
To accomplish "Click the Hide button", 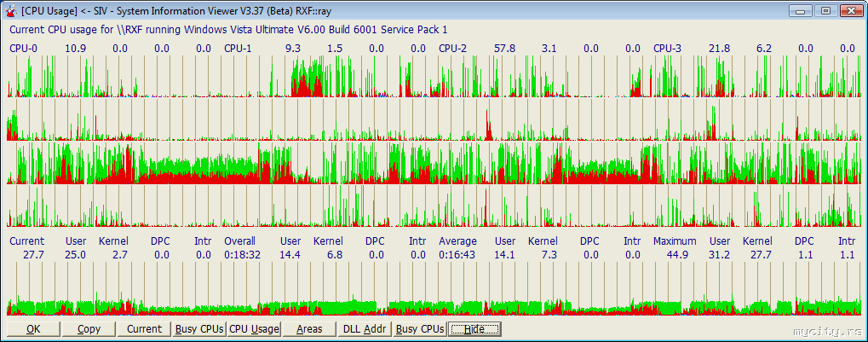I will 475,329.
